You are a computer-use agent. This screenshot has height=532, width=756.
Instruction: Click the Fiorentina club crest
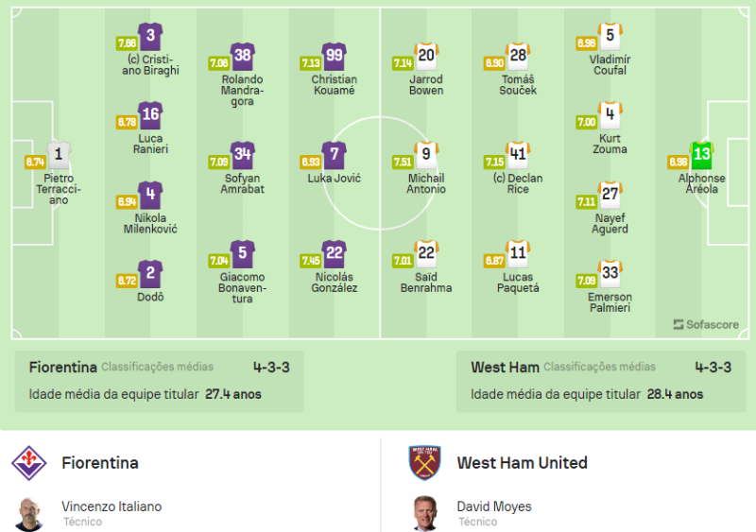pyautogui.click(x=29, y=463)
